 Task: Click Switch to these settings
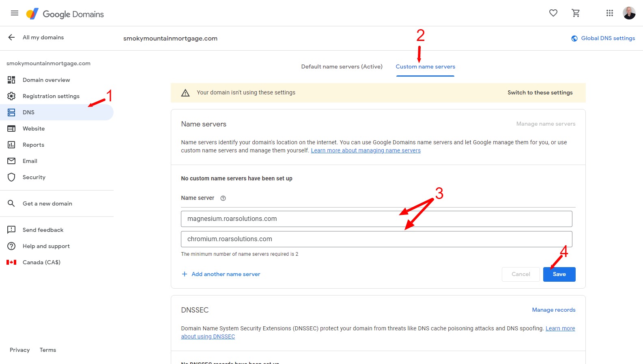(x=540, y=92)
